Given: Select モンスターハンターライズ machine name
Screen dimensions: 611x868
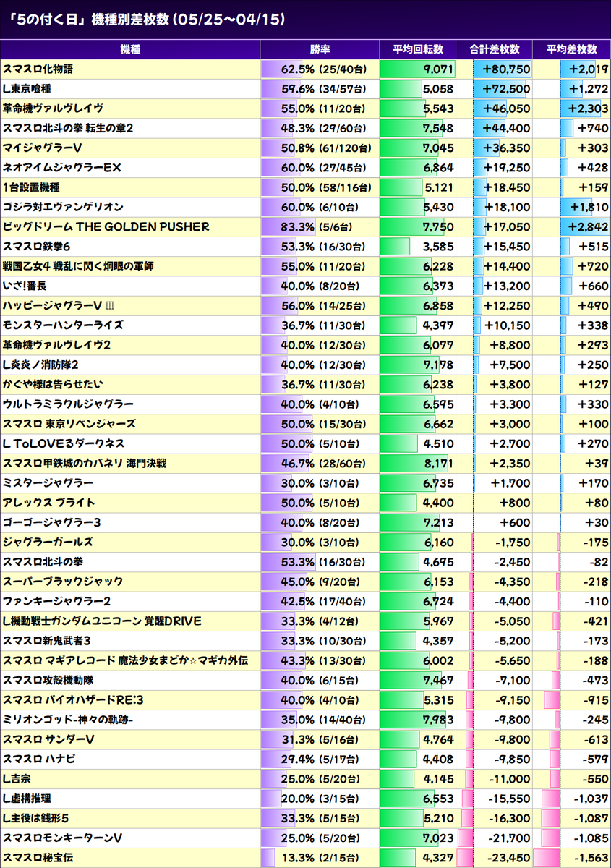Looking at the screenshot, I should coord(63,325).
